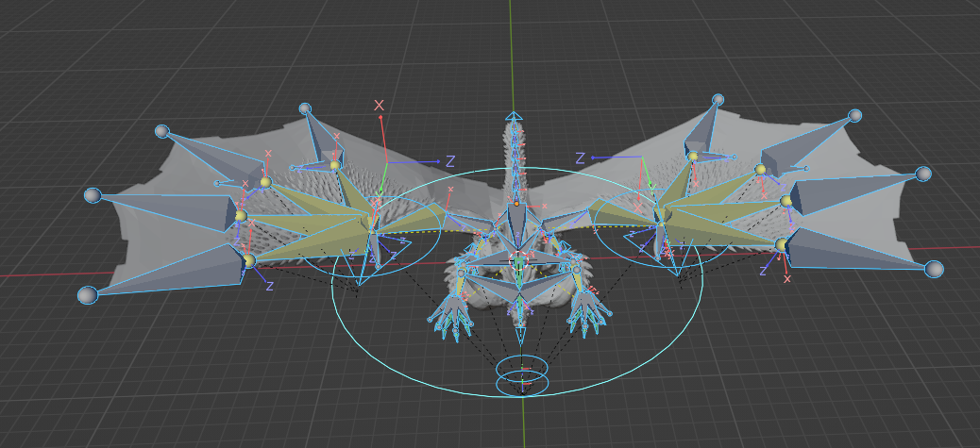Pick the left wing's innermost top sphere control
This screenshot has height=448, width=980.
(304, 109)
